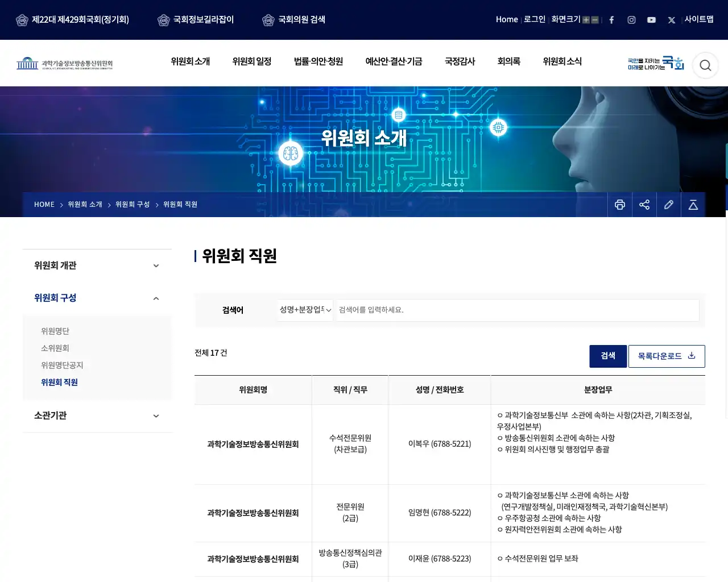Click 임명현 (6788-5222) cell

click(x=440, y=513)
